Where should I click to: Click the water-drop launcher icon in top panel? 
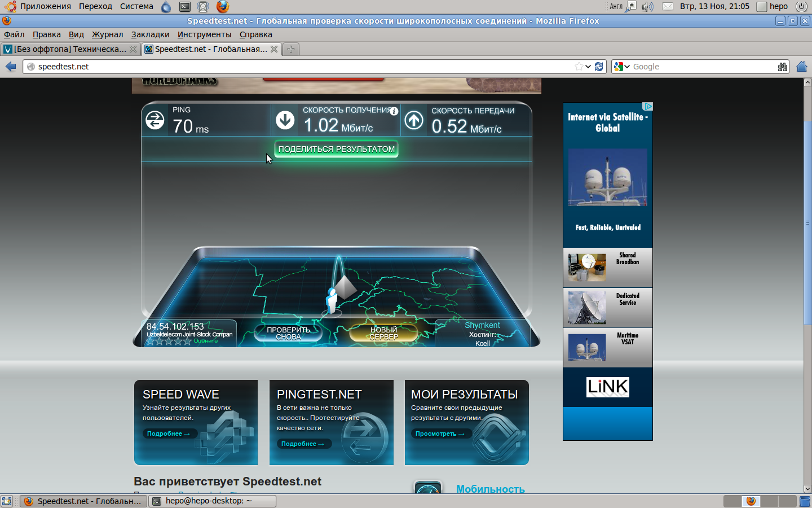click(x=166, y=6)
